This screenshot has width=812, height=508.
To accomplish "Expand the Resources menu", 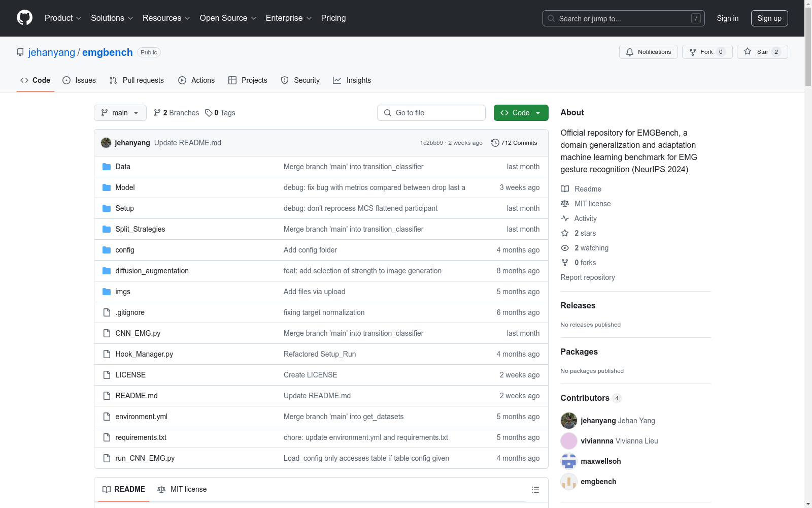I will [x=166, y=18].
